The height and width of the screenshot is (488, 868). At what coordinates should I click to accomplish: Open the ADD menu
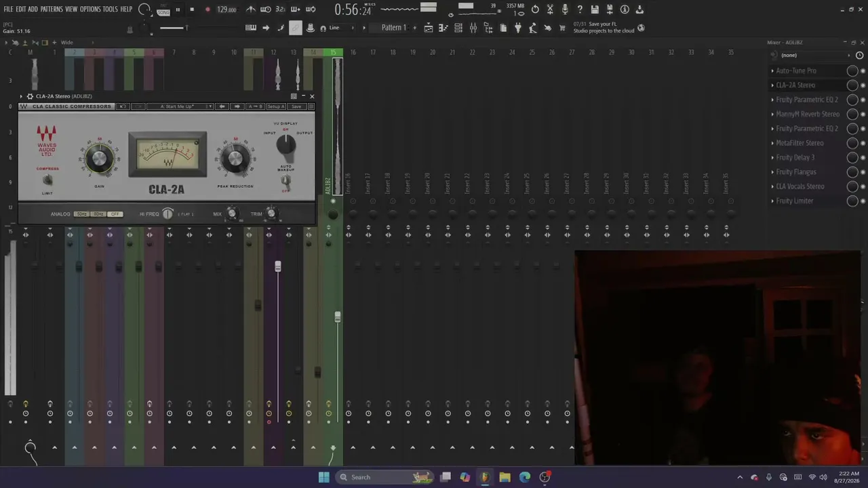[x=33, y=9]
